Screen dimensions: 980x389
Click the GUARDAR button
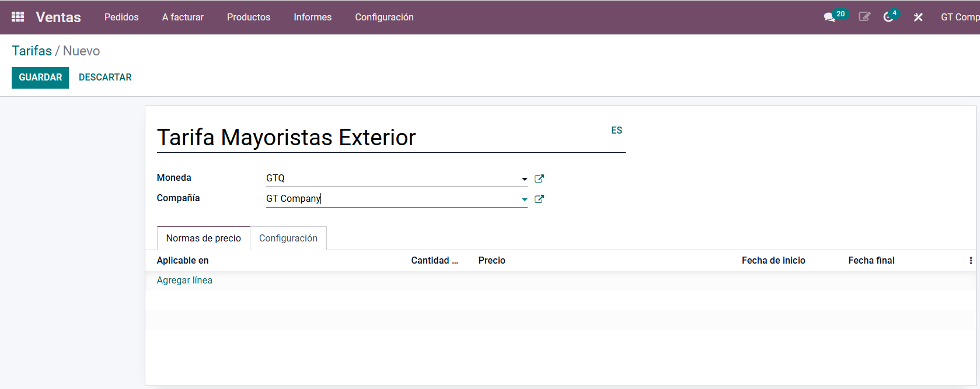pos(40,78)
